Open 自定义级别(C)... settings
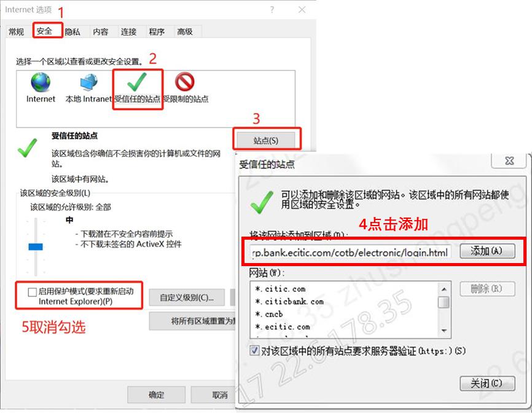The height and width of the screenshot is (413, 532). coord(187,297)
